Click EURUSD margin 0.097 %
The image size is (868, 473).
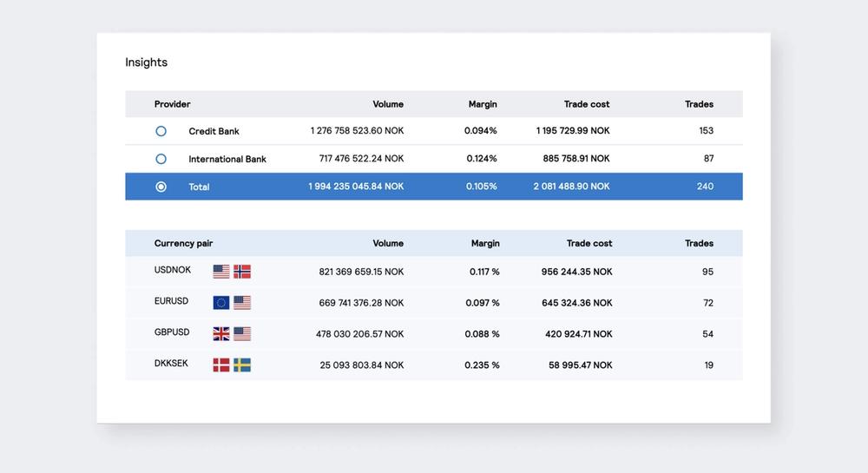pos(483,303)
